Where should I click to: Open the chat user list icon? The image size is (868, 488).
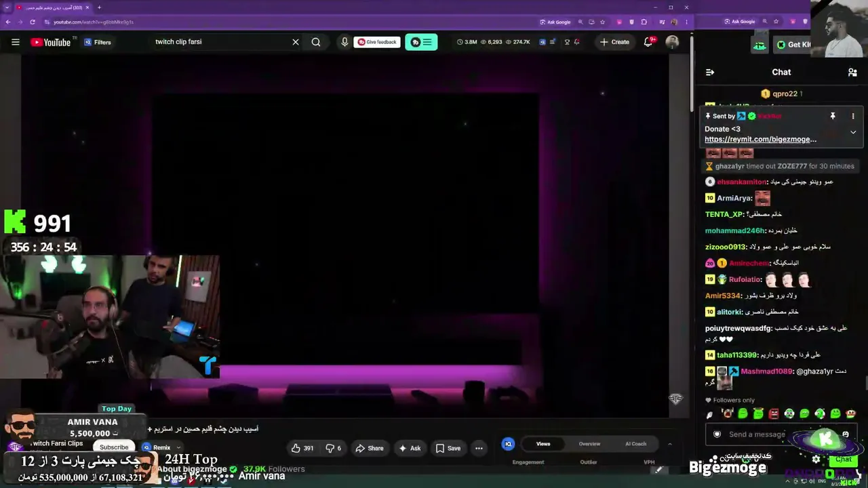[852, 73]
